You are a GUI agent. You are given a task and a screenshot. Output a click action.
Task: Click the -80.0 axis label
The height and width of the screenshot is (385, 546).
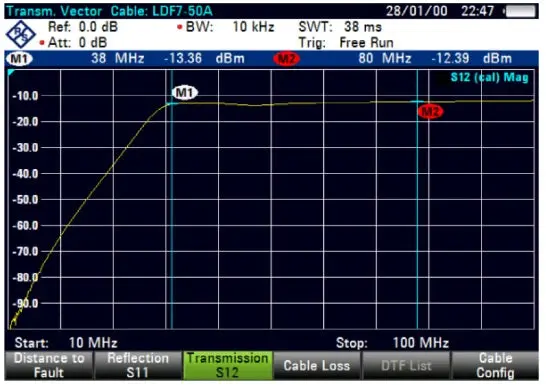pos(25,277)
